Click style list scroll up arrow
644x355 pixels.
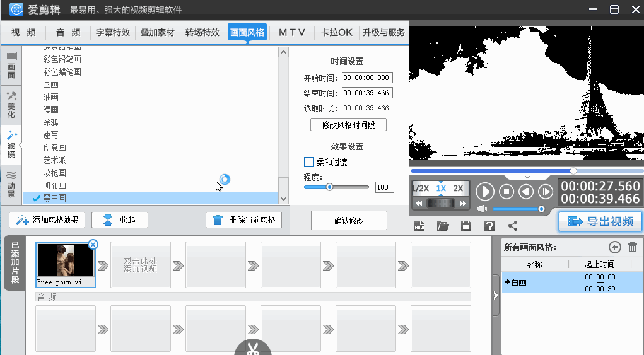click(x=283, y=52)
